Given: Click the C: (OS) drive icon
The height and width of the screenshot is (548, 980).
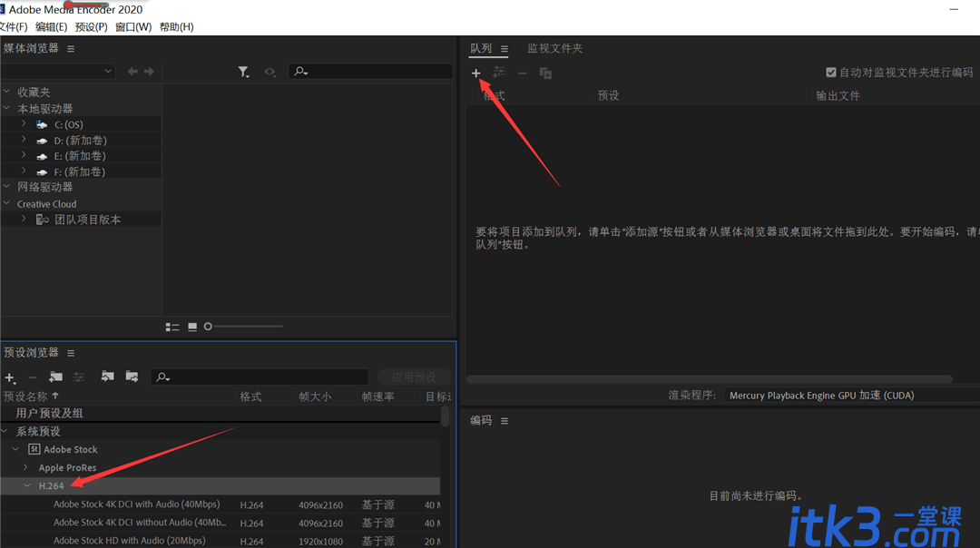Looking at the screenshot, I should (42, 125).
